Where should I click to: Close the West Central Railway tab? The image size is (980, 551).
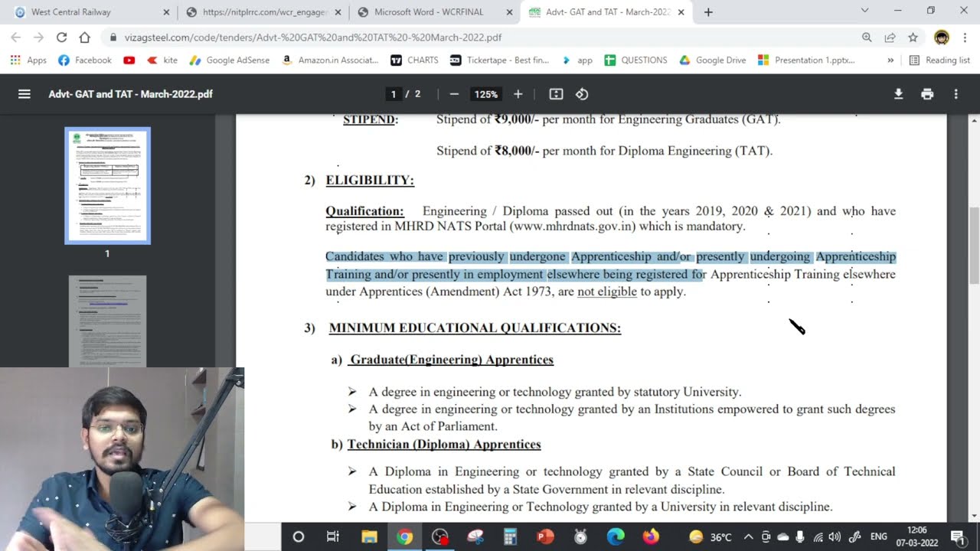coord(166,11)
